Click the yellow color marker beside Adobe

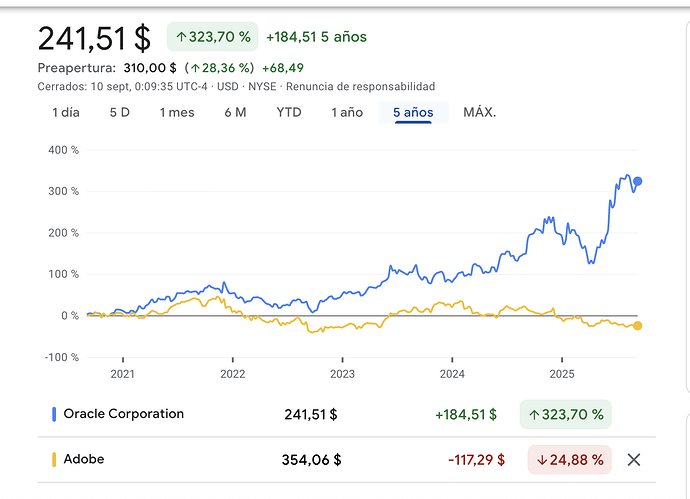[53, 460]
